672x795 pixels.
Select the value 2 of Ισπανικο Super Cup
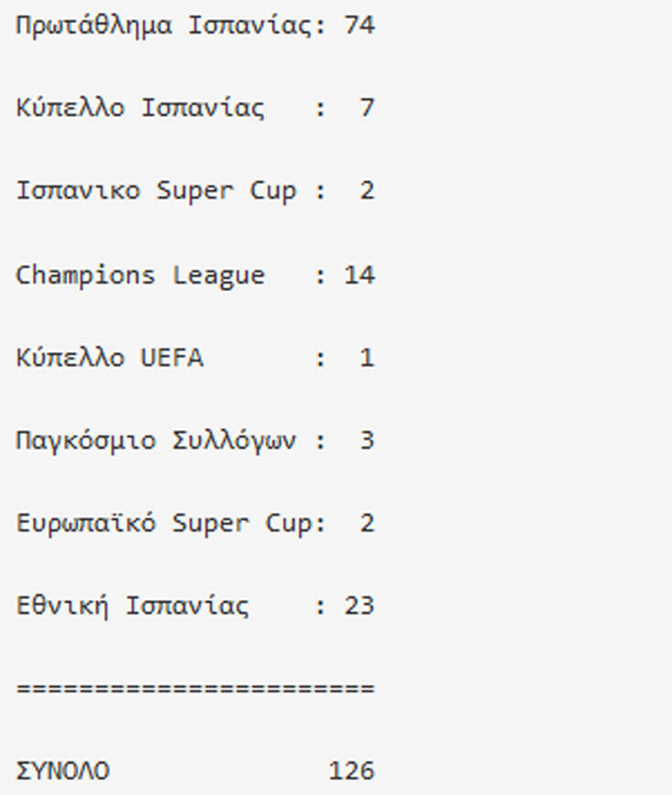[x=368, y=191]
